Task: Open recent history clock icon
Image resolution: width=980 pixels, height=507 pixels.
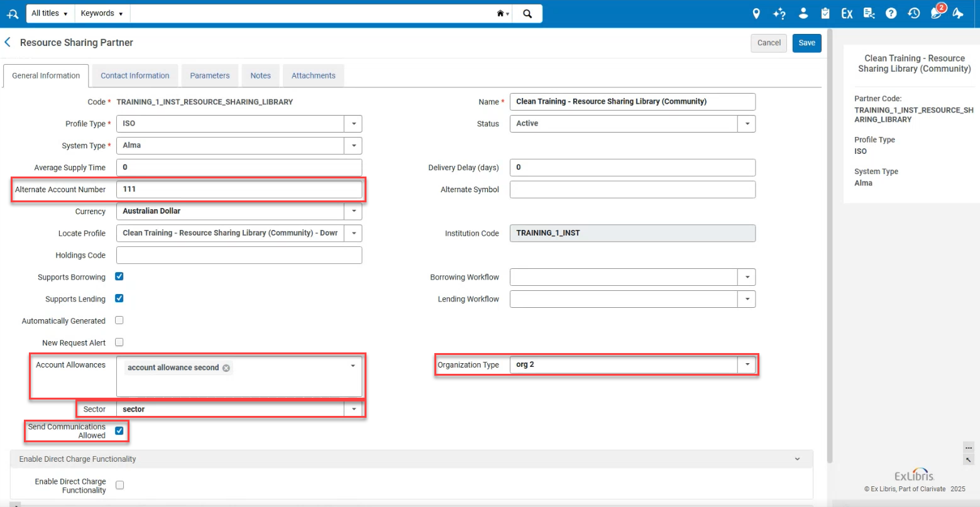Action: click(x=913, y=13)
